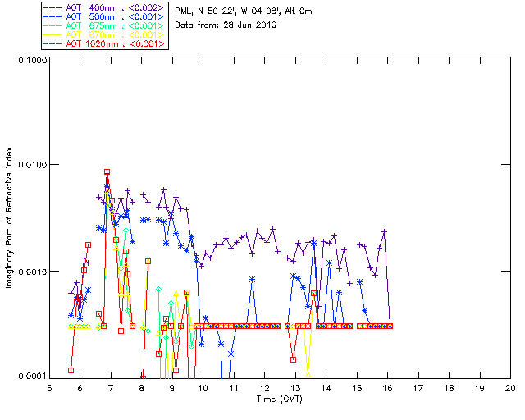Click the x-axis tick label 9
The width and height of the screenshot is (525, 420).
coord(172,388)
